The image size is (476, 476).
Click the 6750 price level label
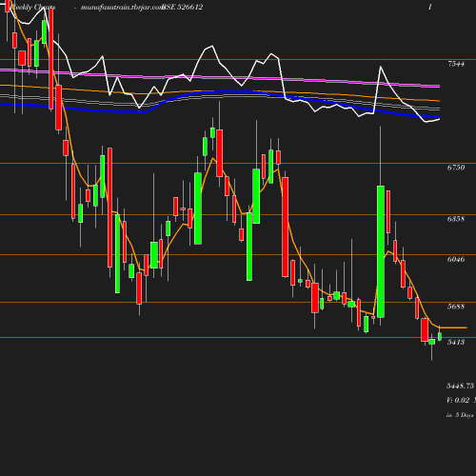pos(456,168)
